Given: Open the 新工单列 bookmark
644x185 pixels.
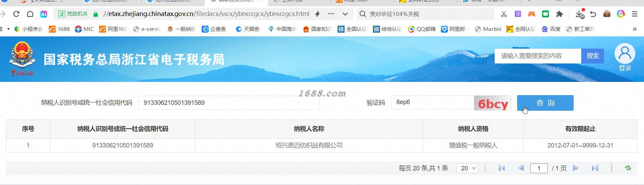Looking at the screenshot, I should click(x=580, y=29).
